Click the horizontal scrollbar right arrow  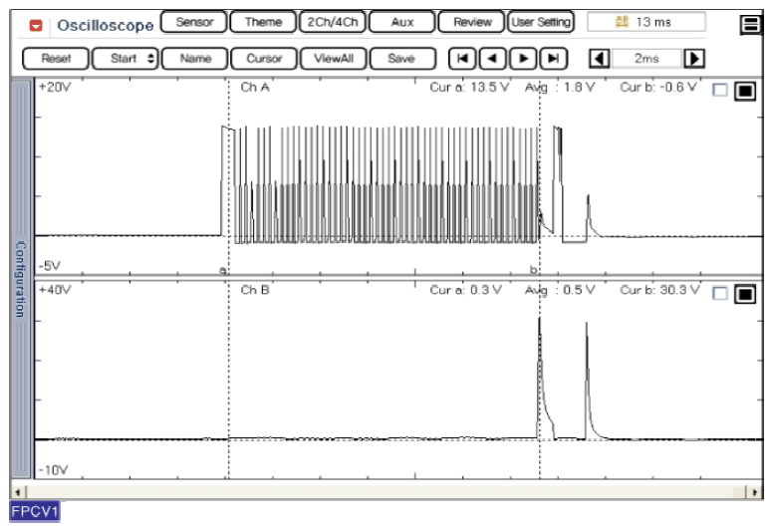click(758, 492)
